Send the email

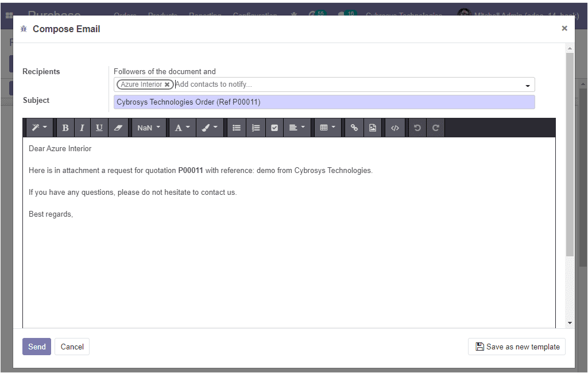[x=37, y=347]
